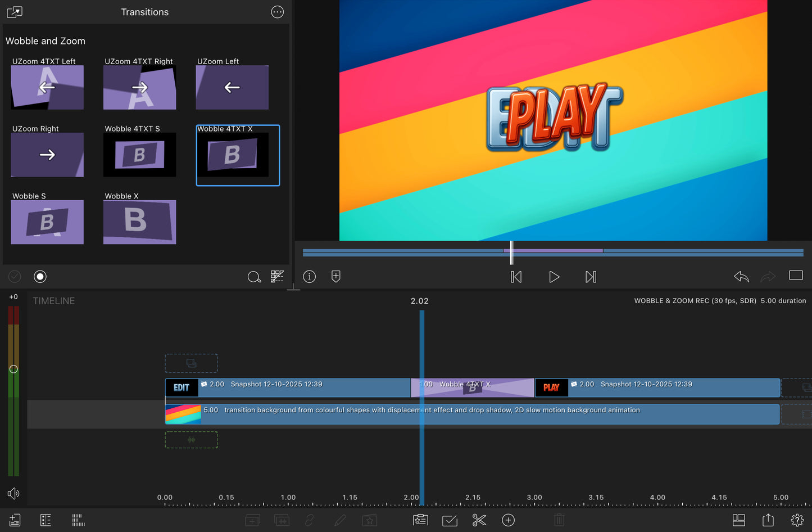Select the Wobble 4TXT X transition
The width and height of the screenshot is (812, 532).
(x=237, y=155)
